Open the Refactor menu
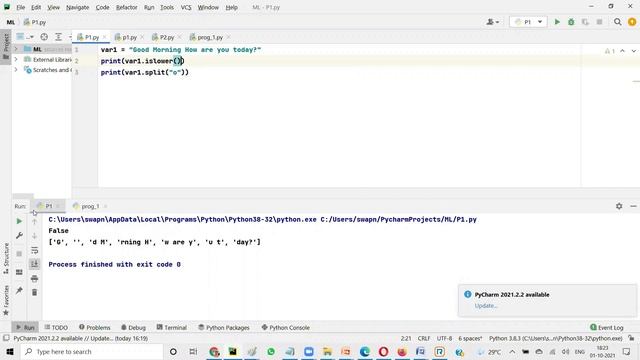 (127, 7)
